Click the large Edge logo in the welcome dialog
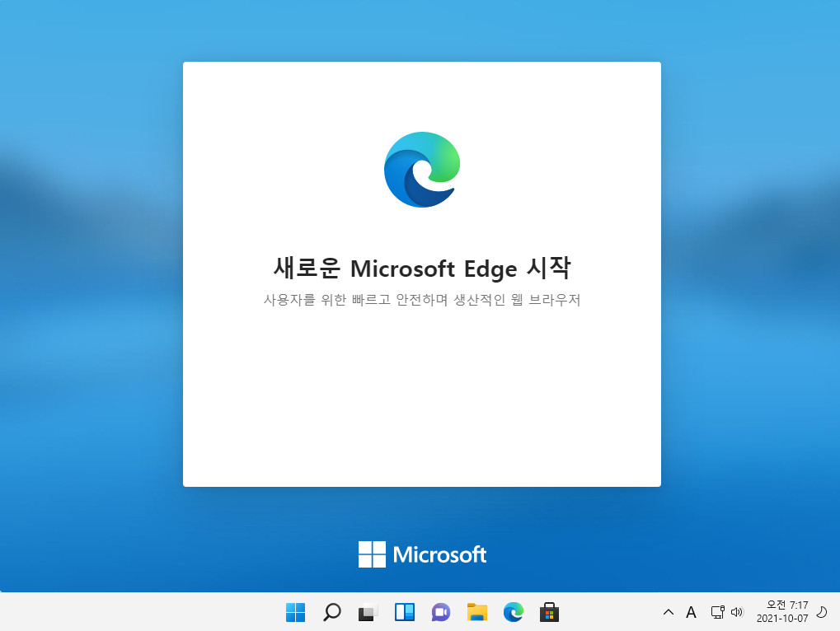Screen dimensions: 840x631 [x=422, y=170]
